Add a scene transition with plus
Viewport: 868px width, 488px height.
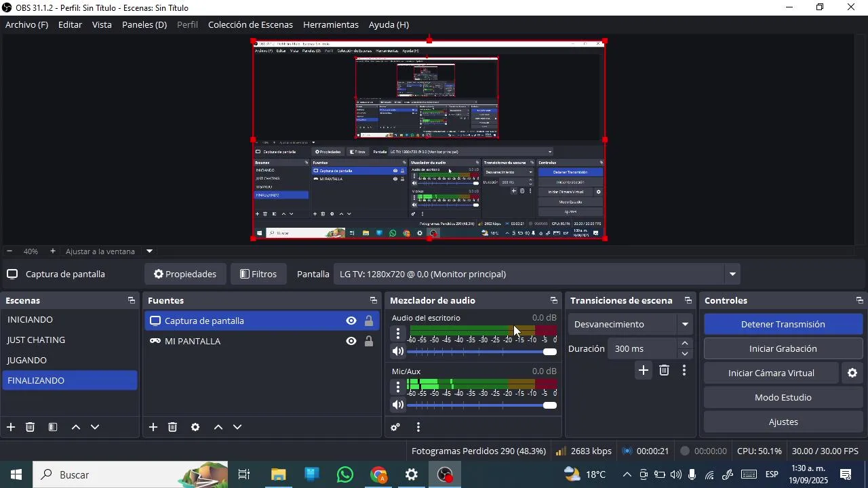point(644,370)
